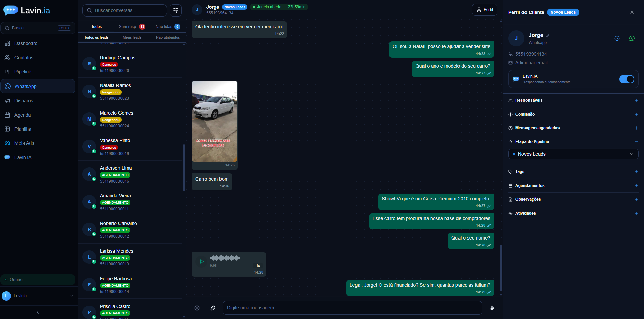The width and height of the screenshot is (644, 319).
Task: Select Todos os leads tab
Action: point(96,37)
